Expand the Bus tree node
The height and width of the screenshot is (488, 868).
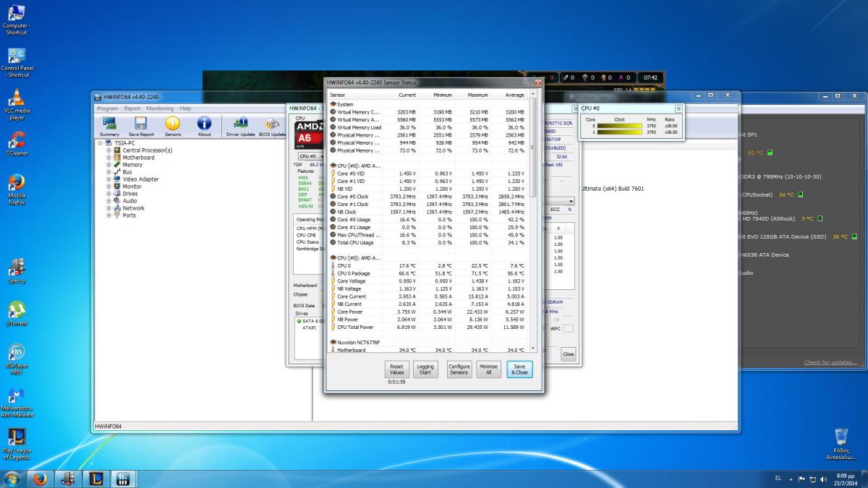tap(109, 172)
